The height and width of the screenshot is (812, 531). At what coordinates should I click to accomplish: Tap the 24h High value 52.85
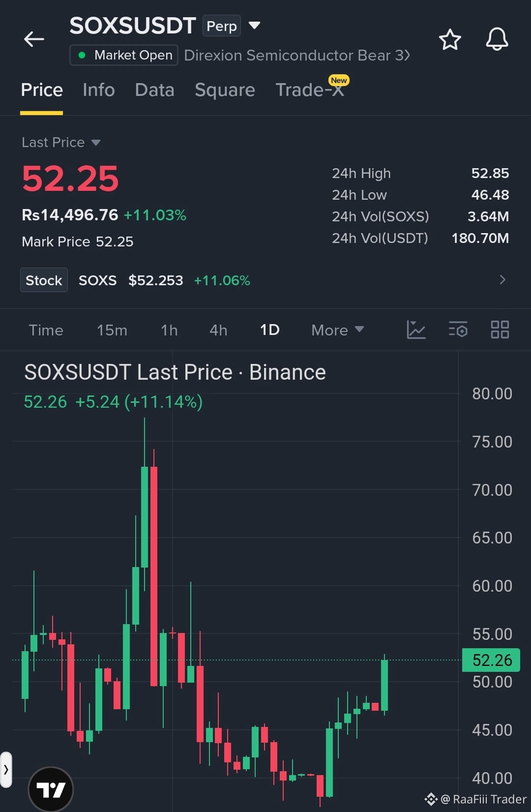(490, 173)
